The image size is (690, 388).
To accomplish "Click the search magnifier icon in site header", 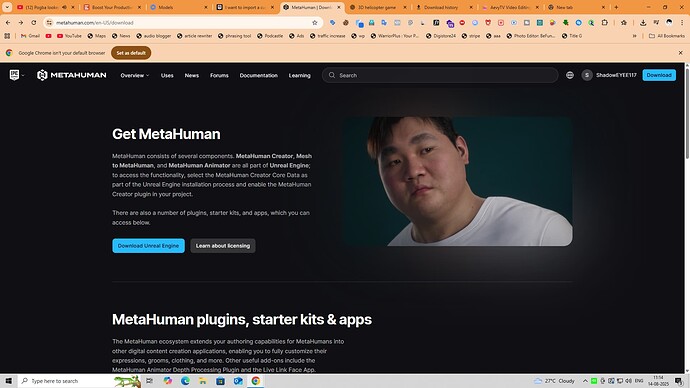I will click(332, 75).
